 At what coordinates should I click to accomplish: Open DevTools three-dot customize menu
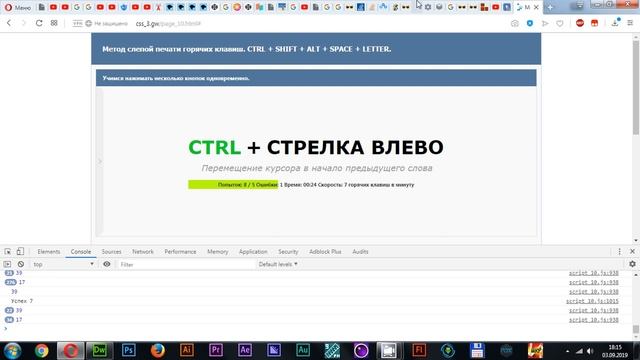(x=619, y=251)
